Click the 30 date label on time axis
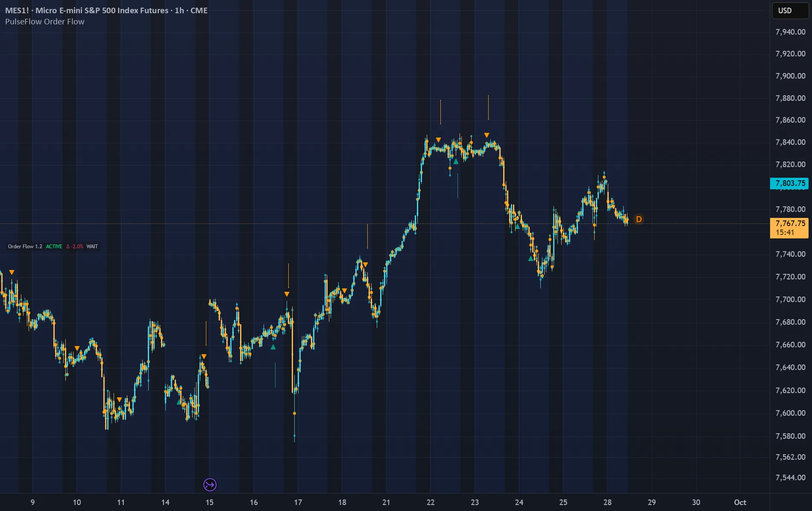The height and width of the screenshot is (511, 812). tap(696, 502)
